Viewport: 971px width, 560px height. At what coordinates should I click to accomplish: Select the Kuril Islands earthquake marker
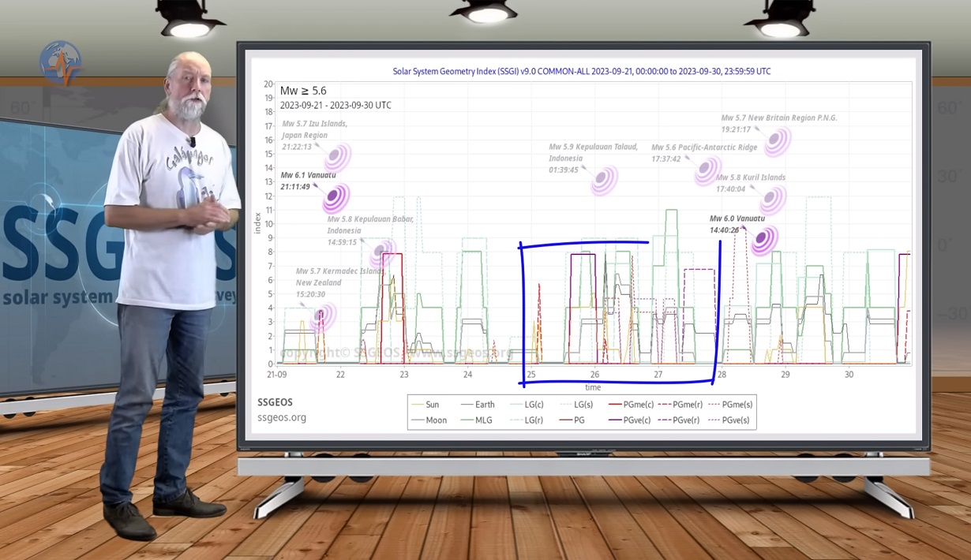tap(773, 200)
